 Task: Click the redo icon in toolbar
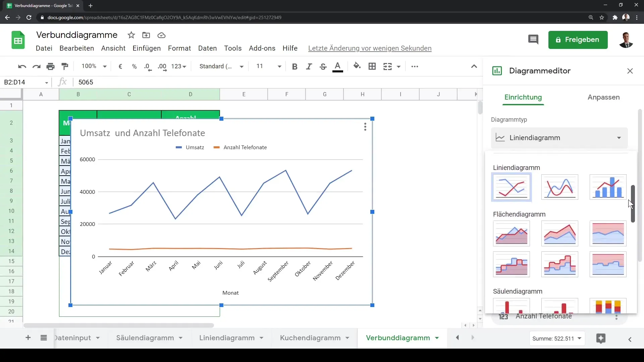coord(36,67)
